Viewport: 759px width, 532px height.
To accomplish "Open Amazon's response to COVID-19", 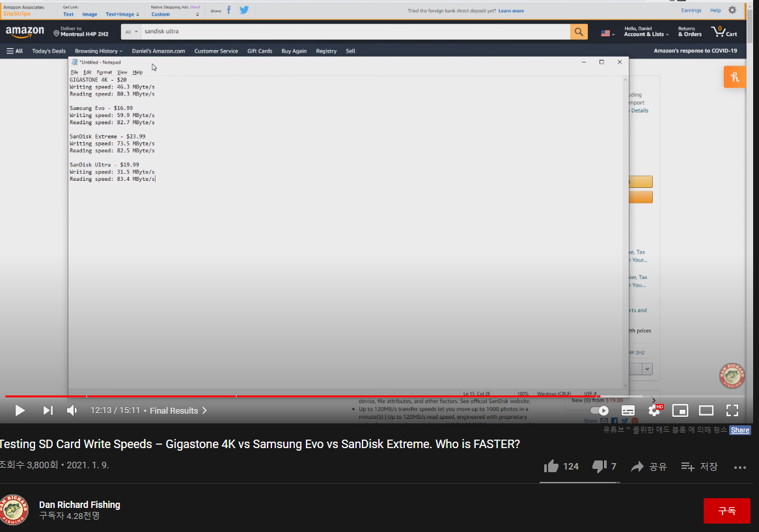I will (x=695, y=51).
